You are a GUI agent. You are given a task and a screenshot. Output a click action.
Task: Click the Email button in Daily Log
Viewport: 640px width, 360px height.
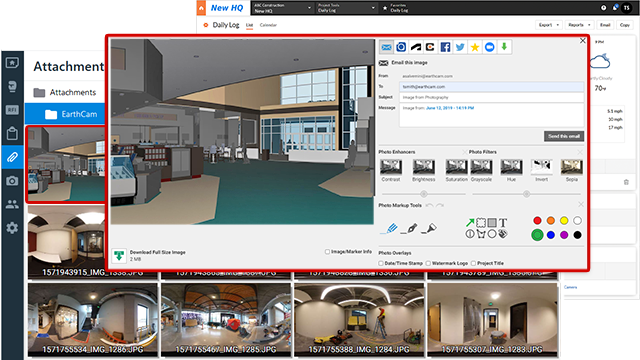point(605,25)
